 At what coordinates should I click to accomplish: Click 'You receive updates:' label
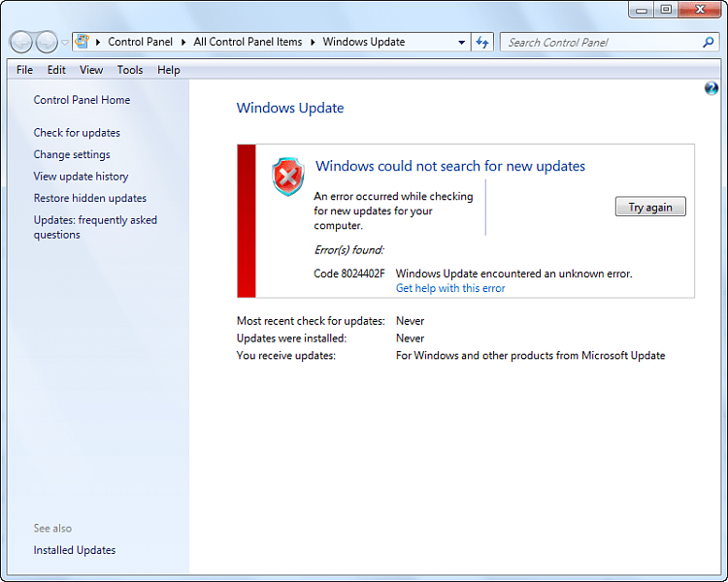coord(286,356)
